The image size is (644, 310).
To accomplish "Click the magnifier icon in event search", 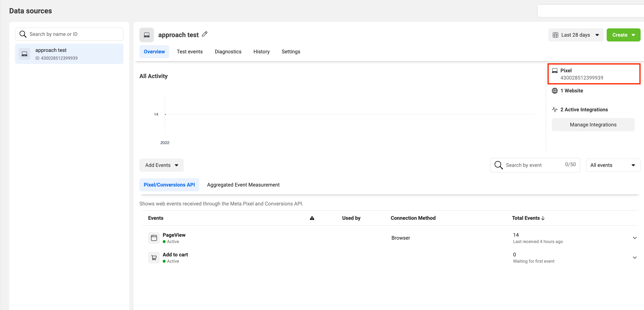I will pyautogui.click(x=499, y=165).
